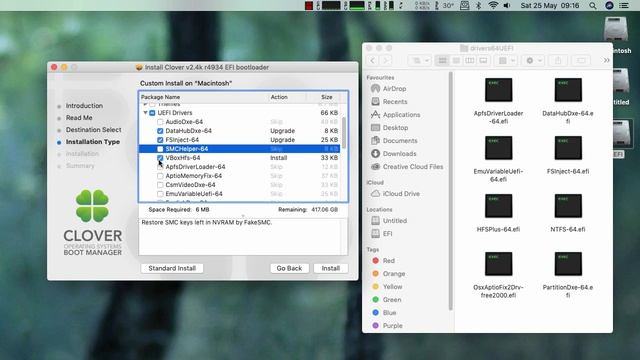This screenshot has height=360, width=640.
Task: Select PartitionDxe-64.efi file icon
Action: click(568, 264)
